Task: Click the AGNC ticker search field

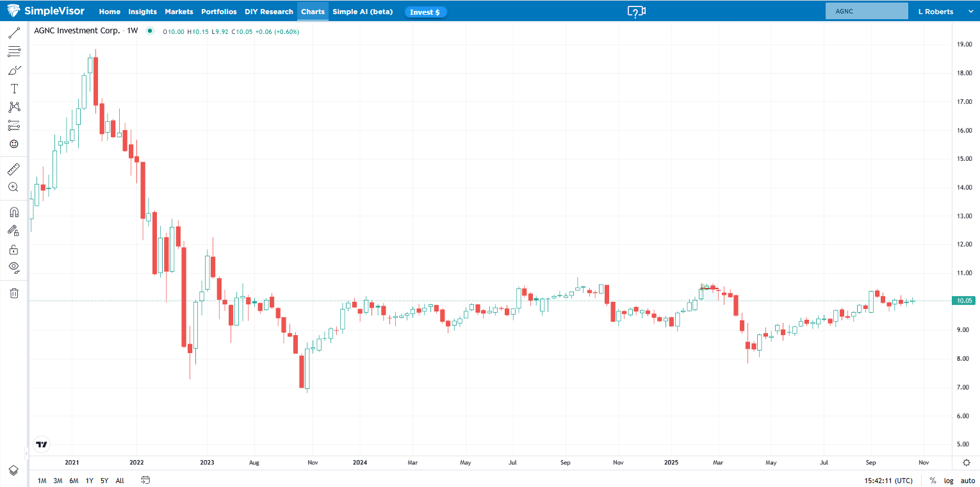Action: coord(867,12)
